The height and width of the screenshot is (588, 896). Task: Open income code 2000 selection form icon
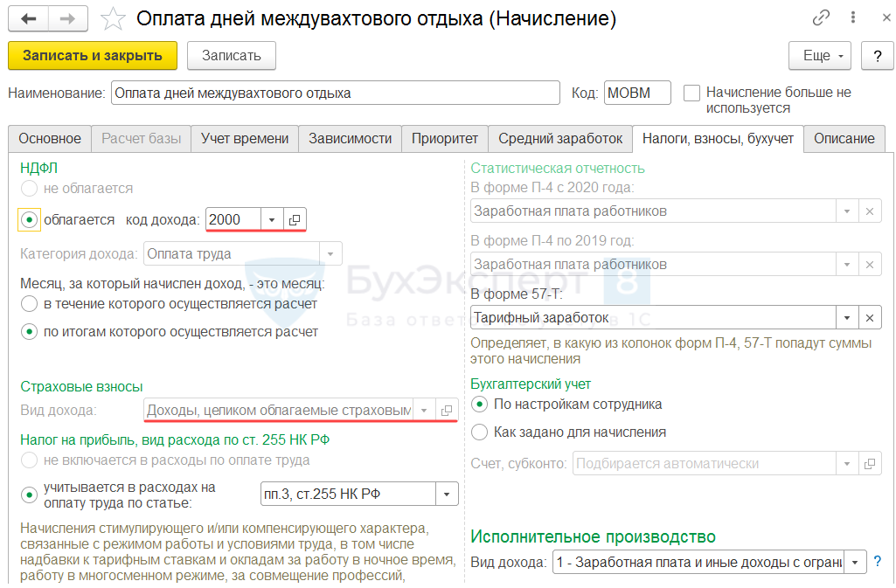[295, 219]
